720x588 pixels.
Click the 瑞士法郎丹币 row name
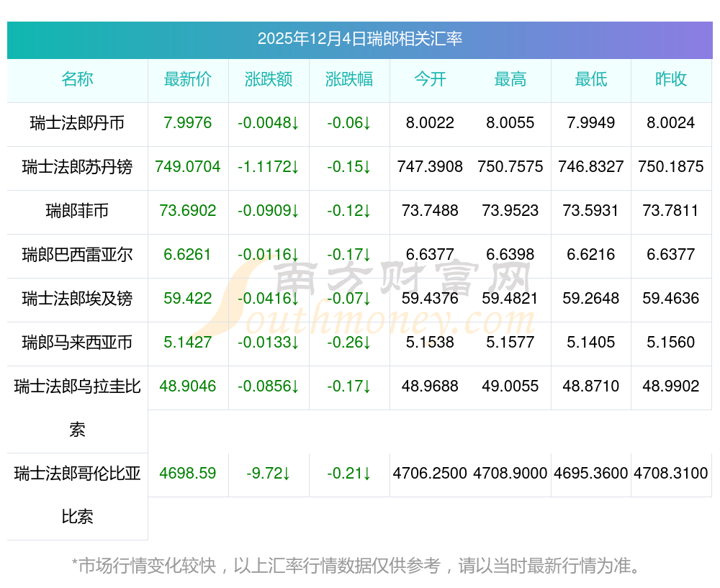(x=77, y=123)
